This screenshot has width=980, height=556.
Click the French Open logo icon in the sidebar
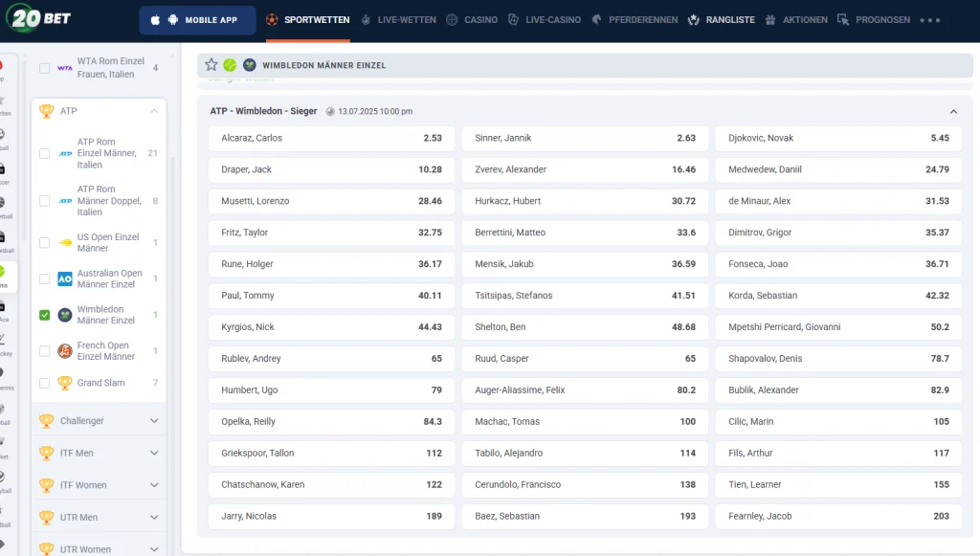pyautogui.click(x=65, y=351)
